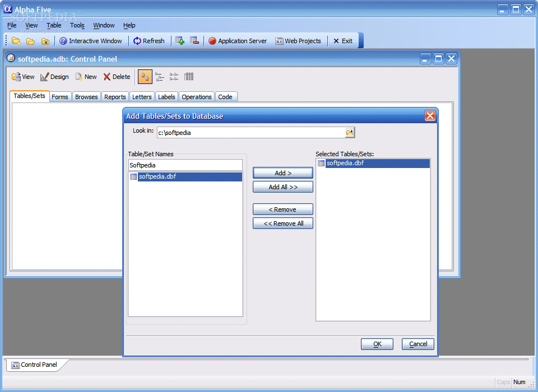Select softpedia.dbf in Selected Tables/Sets list

tap(373, 164)
